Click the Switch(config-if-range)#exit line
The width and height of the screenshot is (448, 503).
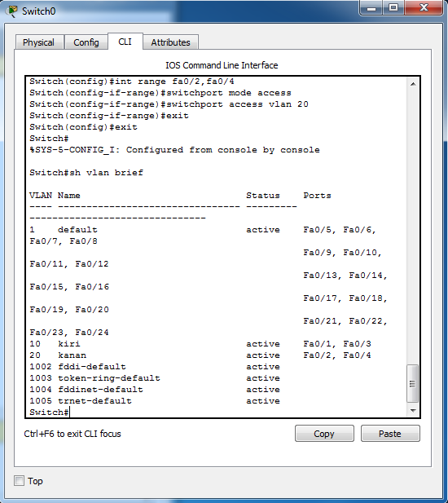[x=109, y=116]
